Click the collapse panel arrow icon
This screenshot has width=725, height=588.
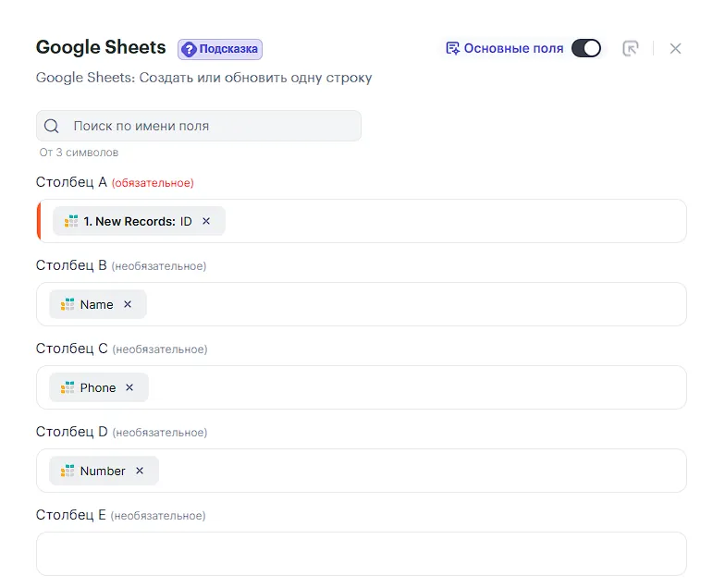click(x=631, y=48)
